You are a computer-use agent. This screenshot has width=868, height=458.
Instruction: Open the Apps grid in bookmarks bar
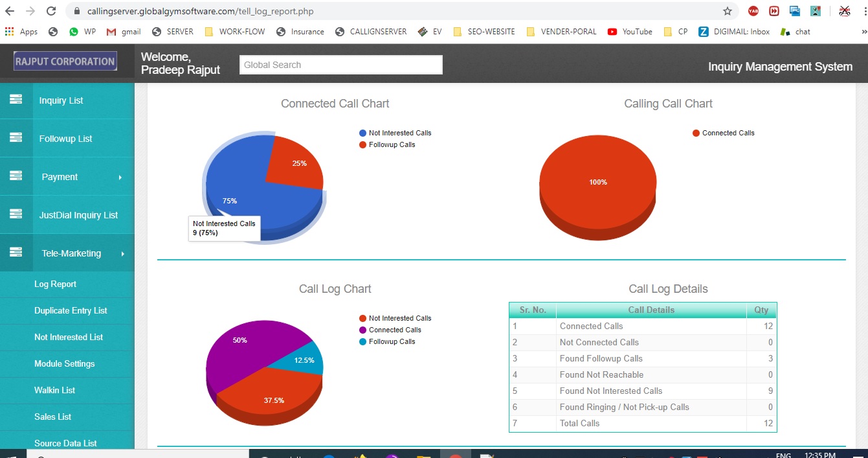point(21,31)
